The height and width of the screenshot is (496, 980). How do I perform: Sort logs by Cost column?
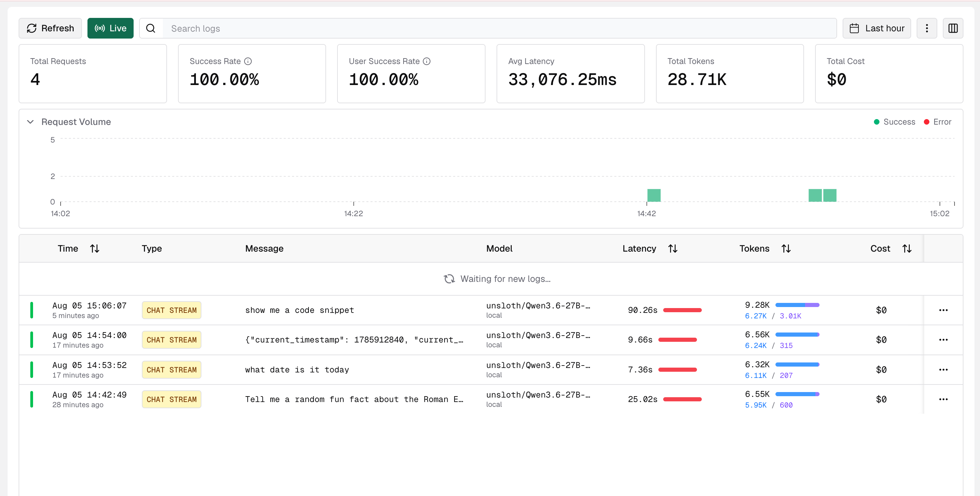tap(907, 249)
